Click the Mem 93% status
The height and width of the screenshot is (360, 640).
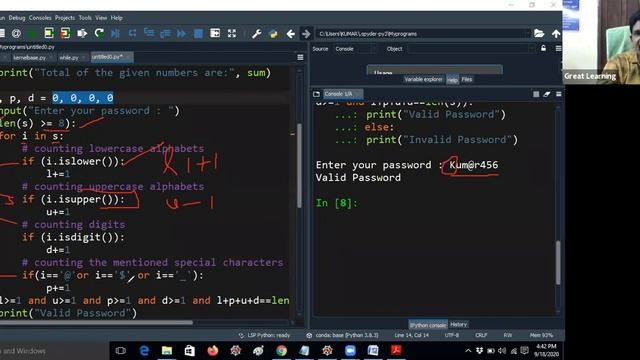tap(541, 335)
